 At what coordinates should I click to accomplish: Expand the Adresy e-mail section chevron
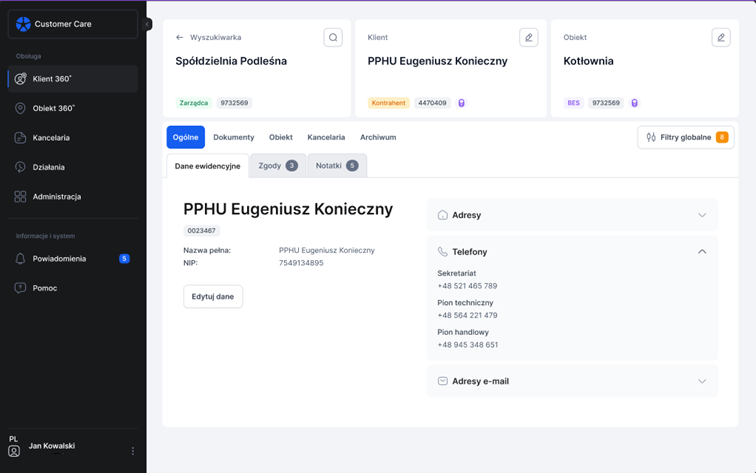(702, 381)
